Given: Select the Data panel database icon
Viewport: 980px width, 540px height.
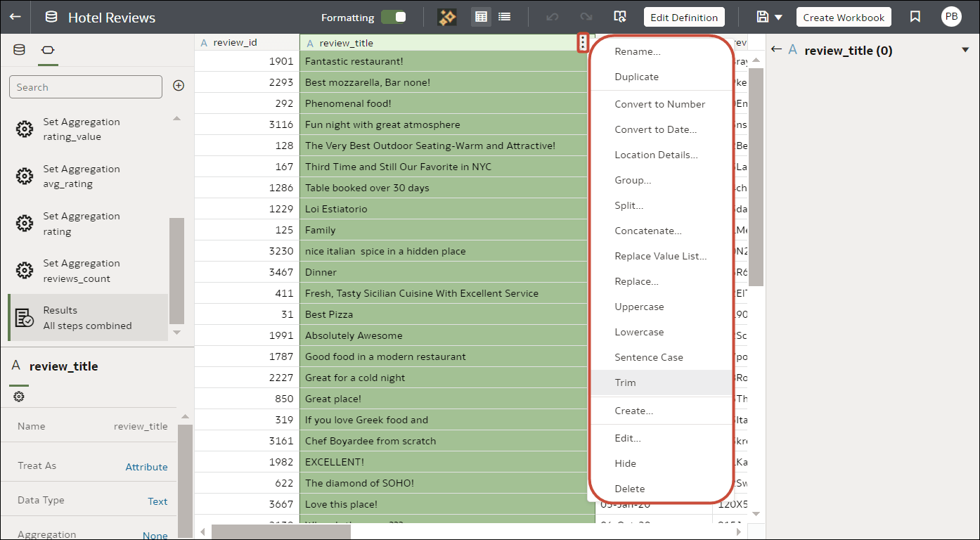Looking at the screenshot, I should (x=19, y=50).
